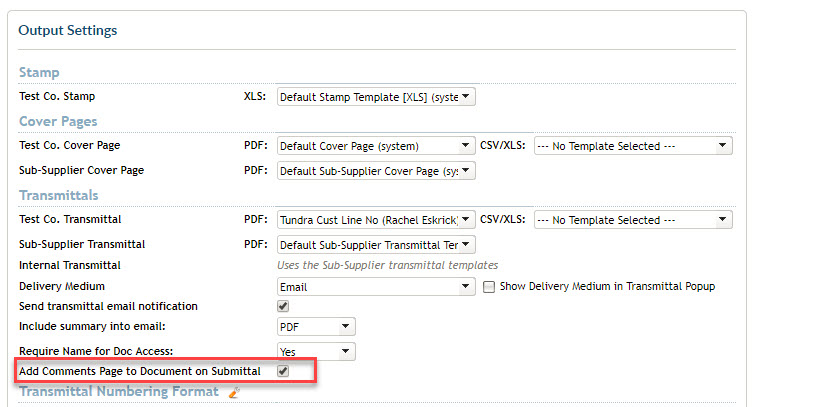The width and height of the screenshot is (817, 407).
Task: Click the Transmittal Numbering Format edit icon
Action: coord(234,392)
